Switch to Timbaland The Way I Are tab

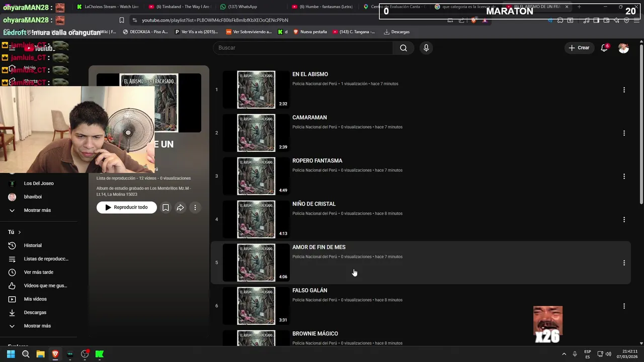click(179, 7)
